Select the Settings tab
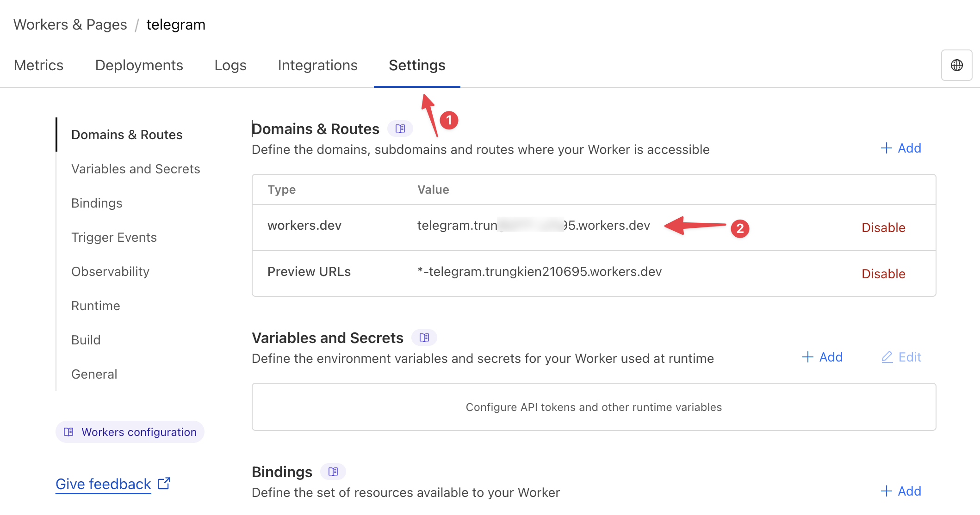980x515 pixels. point(417,65)
